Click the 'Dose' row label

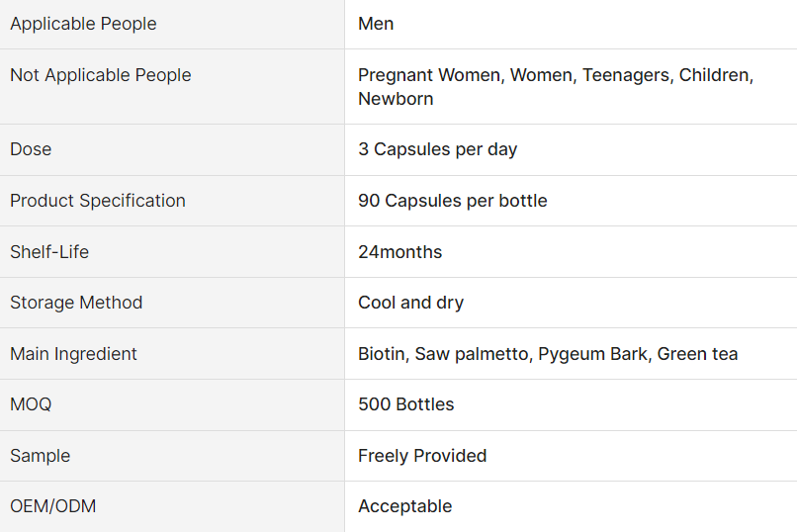(x=31, y=149)
